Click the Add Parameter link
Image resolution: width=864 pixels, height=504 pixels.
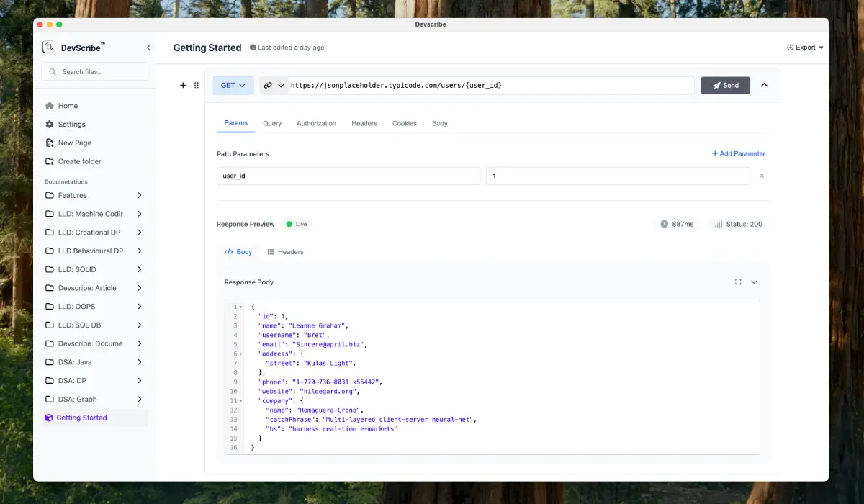[x=738, y=153]
